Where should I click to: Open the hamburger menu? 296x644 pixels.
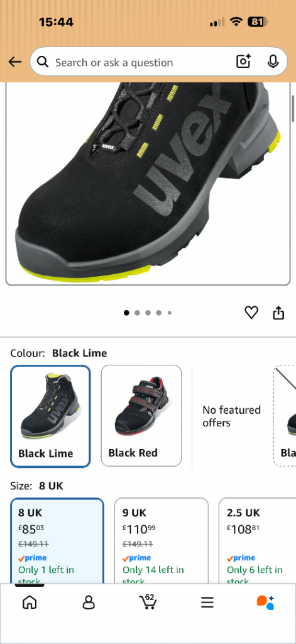click(x=207, y=602)
